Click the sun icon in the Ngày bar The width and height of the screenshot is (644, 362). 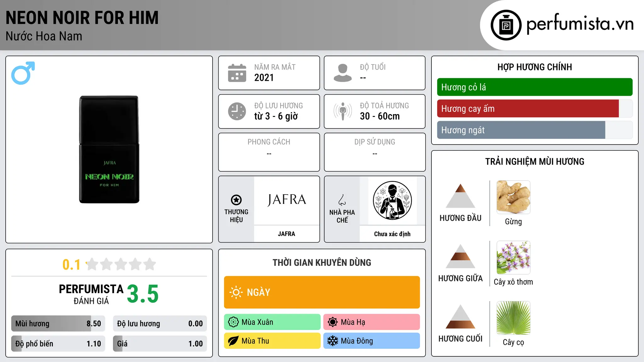point(236,292)
